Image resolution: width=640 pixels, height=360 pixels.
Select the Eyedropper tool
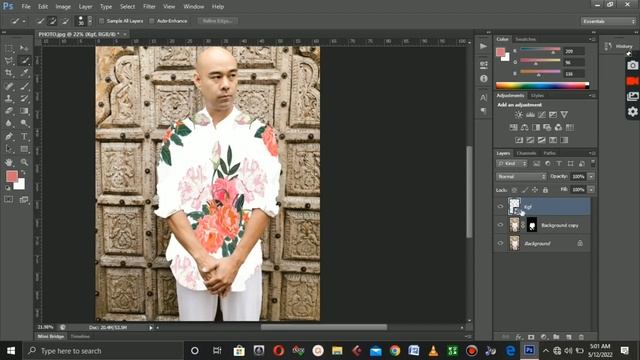pyautogui.click(x=24, y=73)
